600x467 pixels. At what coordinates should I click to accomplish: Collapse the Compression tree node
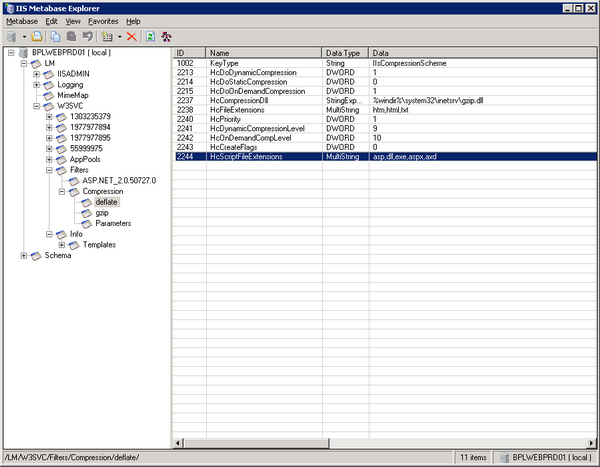61,191
